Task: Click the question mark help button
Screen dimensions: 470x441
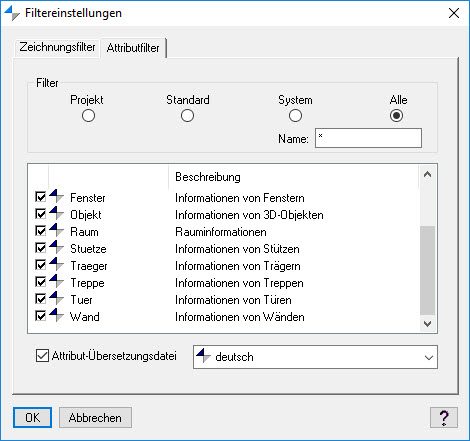Action: [444, 417]
